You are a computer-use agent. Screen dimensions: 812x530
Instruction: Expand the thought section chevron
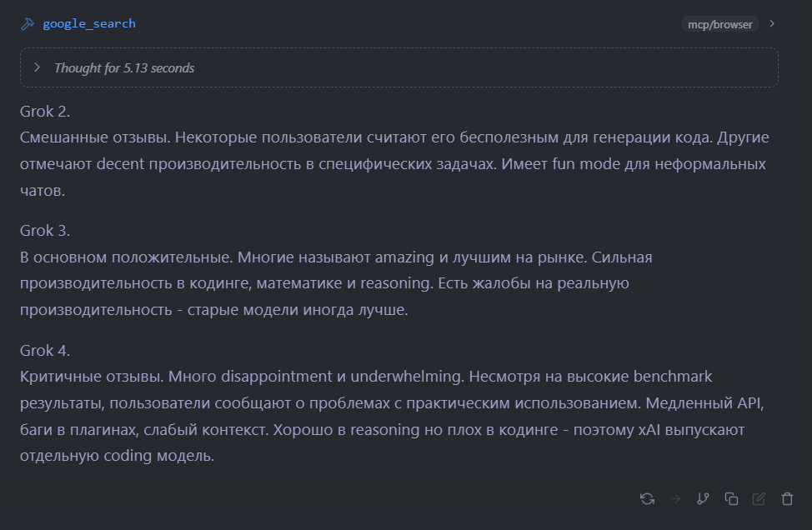click(x=37, y=67)
